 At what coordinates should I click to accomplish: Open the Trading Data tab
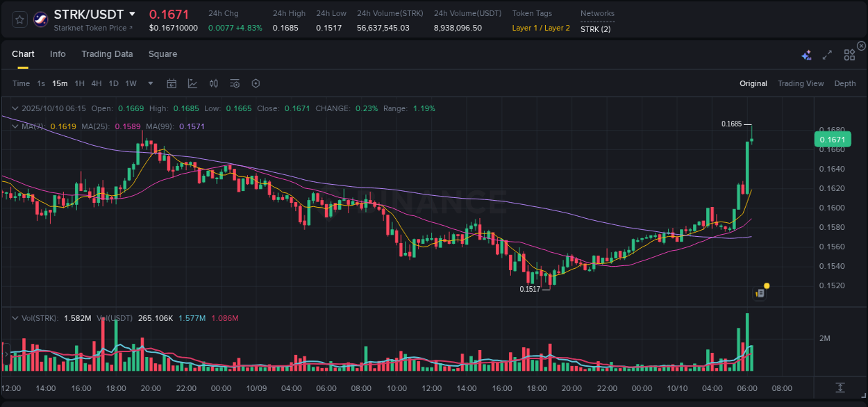pyautogui.click(x=107, y=53)
